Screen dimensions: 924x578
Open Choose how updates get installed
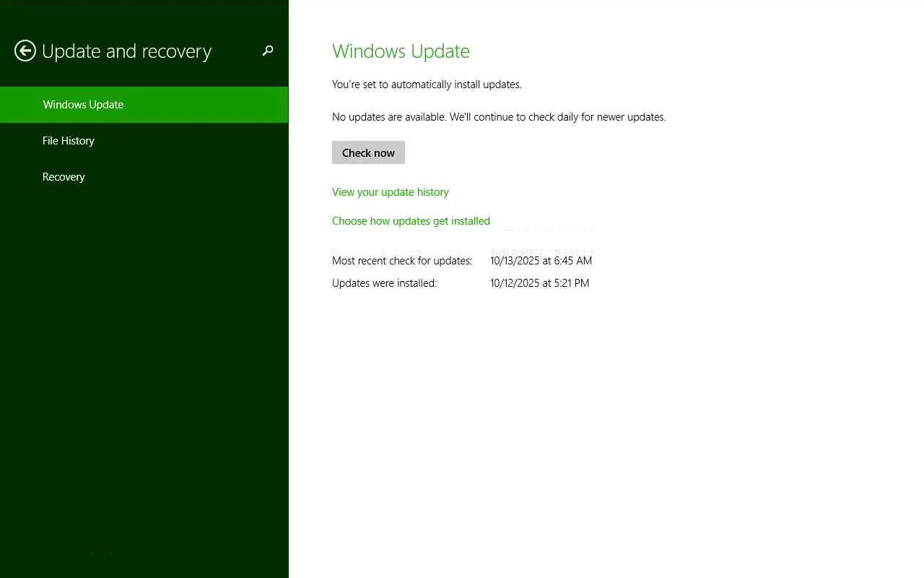(x=411, y=221)
